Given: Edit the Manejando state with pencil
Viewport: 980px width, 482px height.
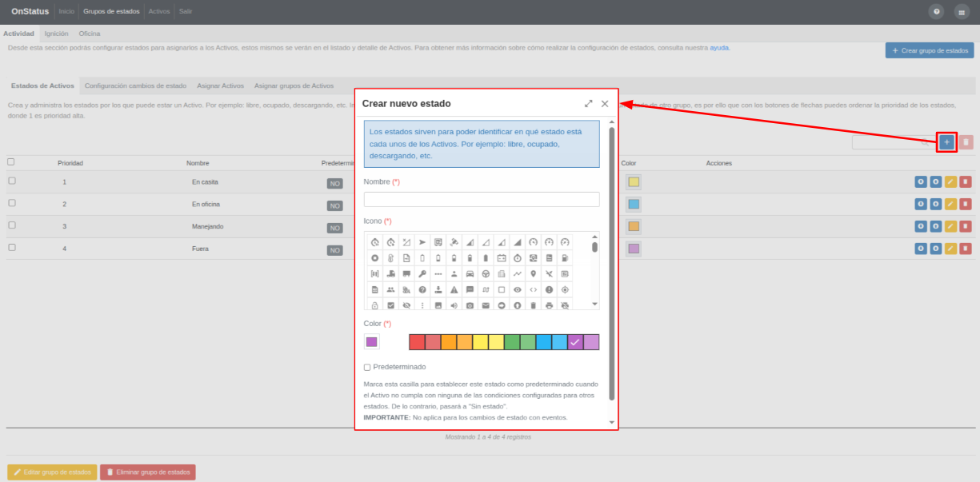Looking at the screenshot, I should (x=950, y=226).
